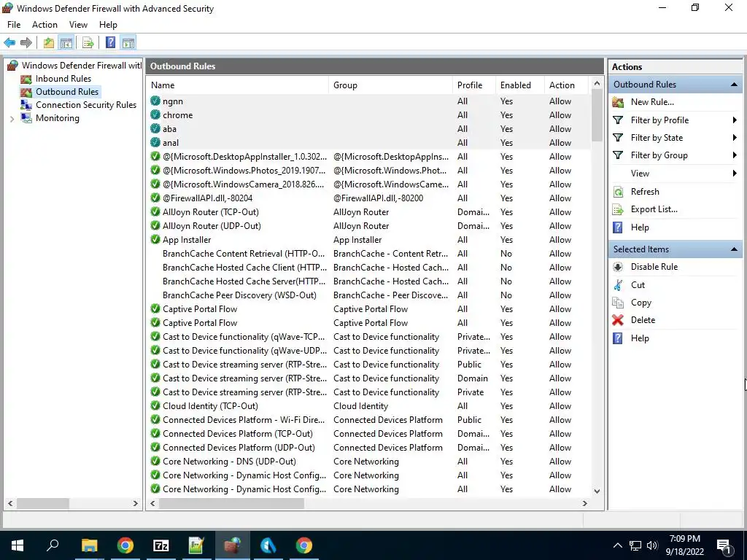Click the volume speaker tray icon
This screenshot has width=747, height=560.
click(x=653, y=545)
